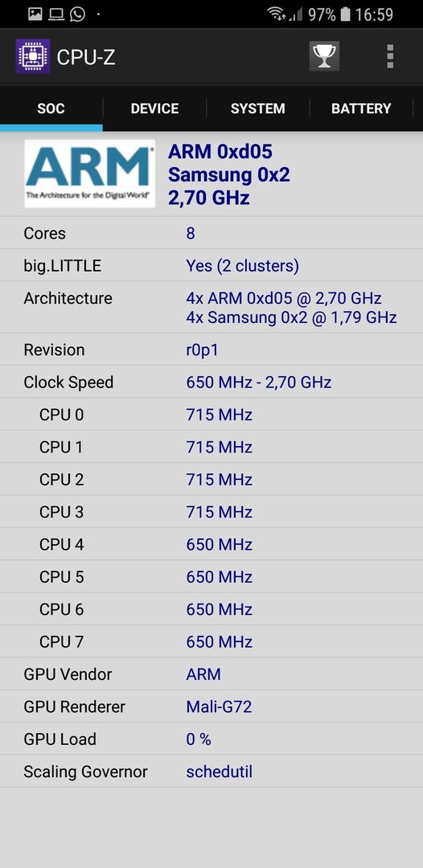The image size is (423, 868).
Task: Tap the GPU Load row
Action: 211,739
